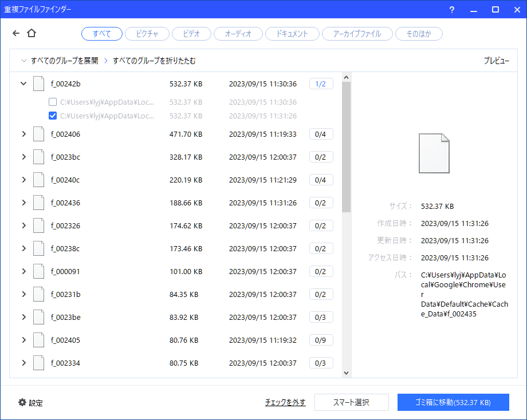This screenshot has width=527, height=420.
Task: Check the unchecked 11:30:36 file copy
Action: click(53, 102)
